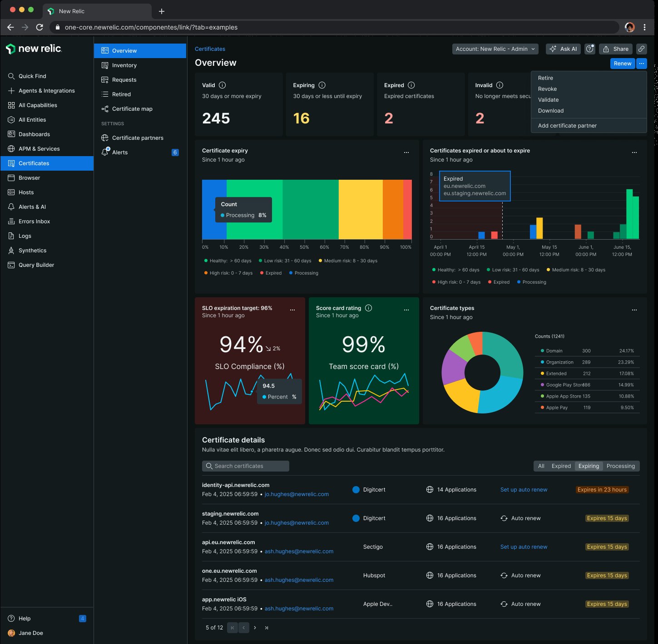
Task: Show info tooltip for Valid card
Action: [223, 85]
